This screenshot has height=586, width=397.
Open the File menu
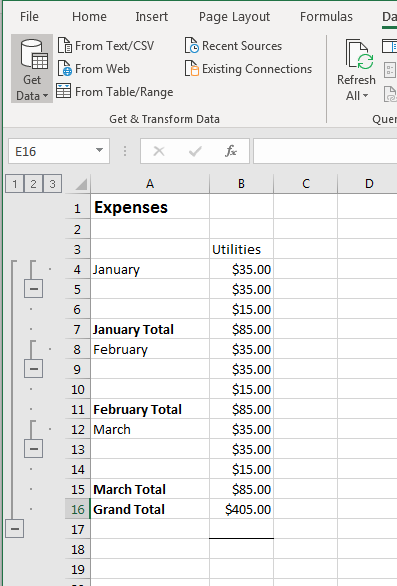click(x=29, y=16)
